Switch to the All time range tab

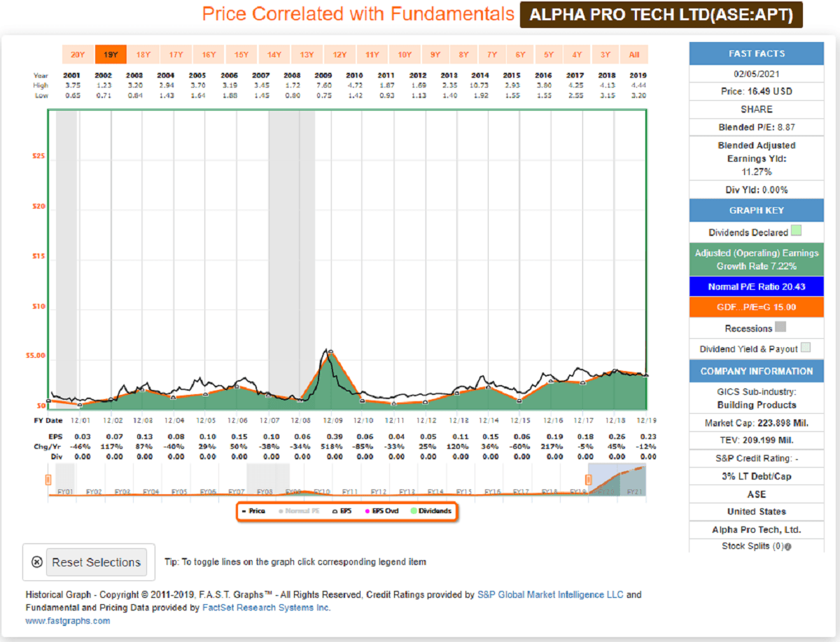pos(634,55)
